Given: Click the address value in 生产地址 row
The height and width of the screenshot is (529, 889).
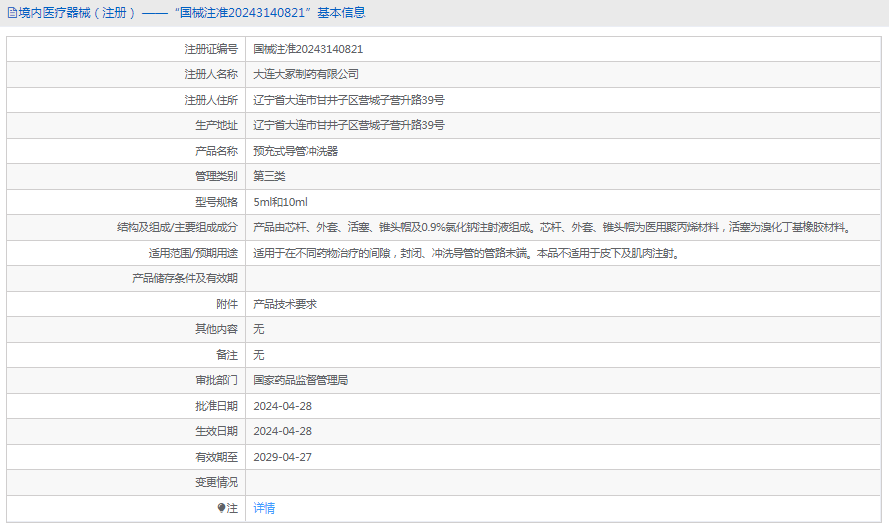Looking at the screenshot, I should click(x=349, y=125).
